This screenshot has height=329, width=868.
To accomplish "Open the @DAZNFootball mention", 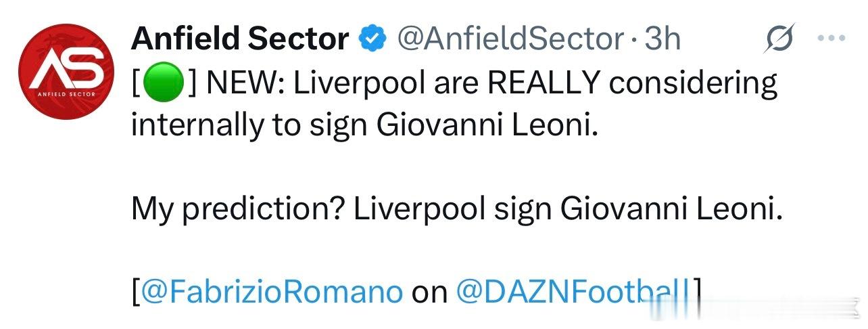I will pos(574,292).
